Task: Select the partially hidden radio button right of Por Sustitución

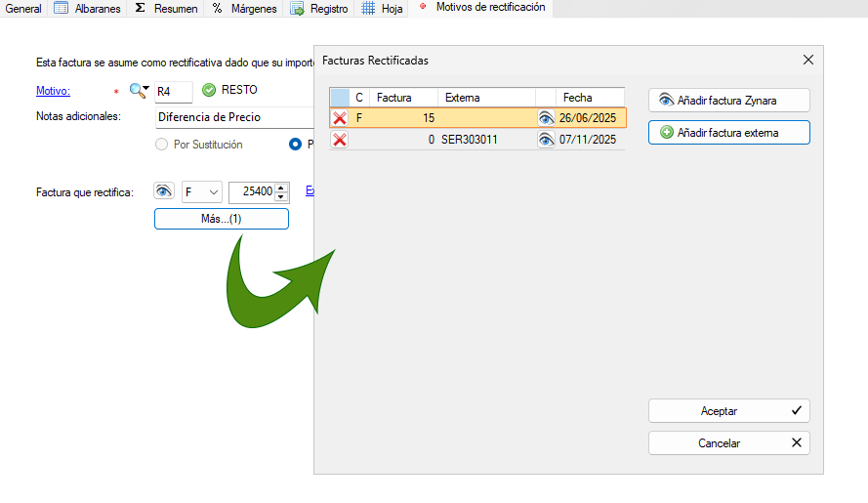Action: (x=295, y=145)
